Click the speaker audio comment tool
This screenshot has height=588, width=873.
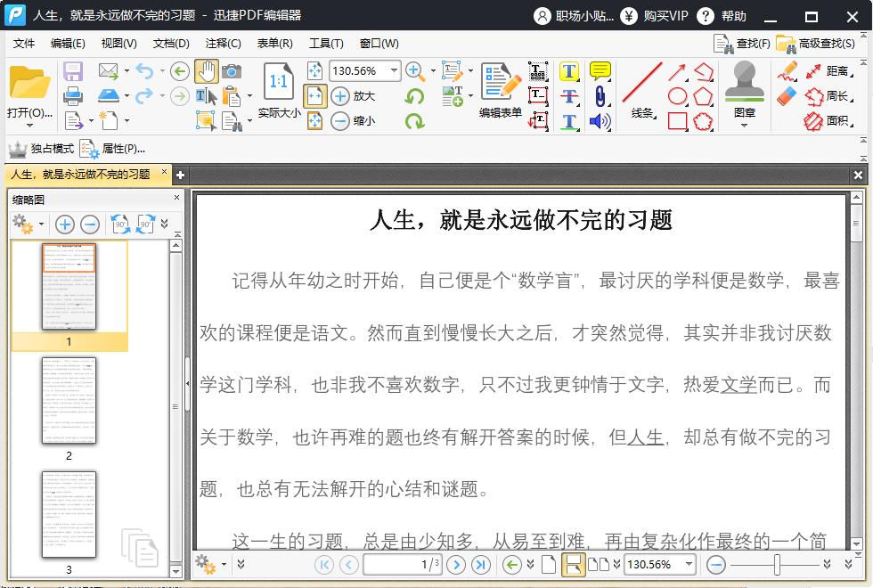click(598, 121)
